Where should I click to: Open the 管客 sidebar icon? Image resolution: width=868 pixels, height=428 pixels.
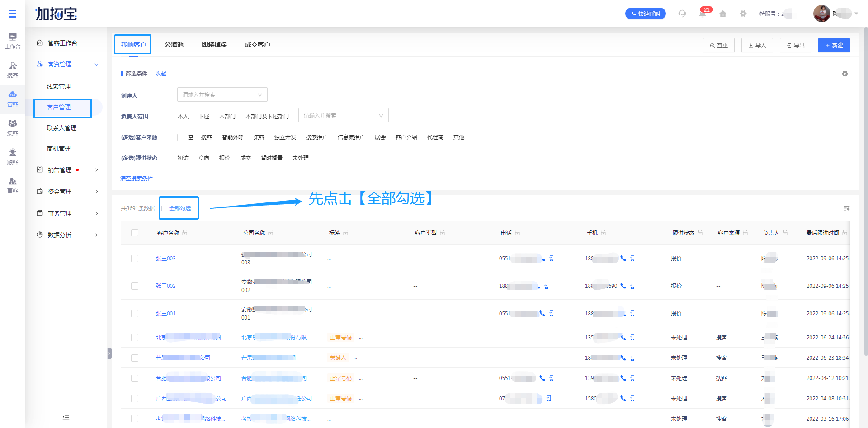[x=13, y=99]
